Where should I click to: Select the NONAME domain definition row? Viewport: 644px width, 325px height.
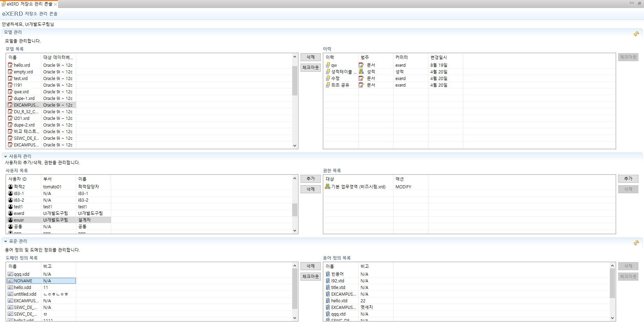click(41, 281)
